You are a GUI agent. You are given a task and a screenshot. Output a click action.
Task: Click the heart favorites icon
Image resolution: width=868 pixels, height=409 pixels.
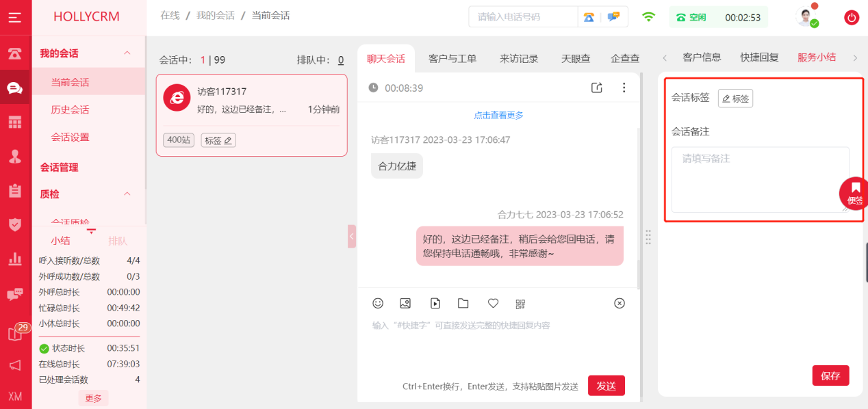point(493,303)
